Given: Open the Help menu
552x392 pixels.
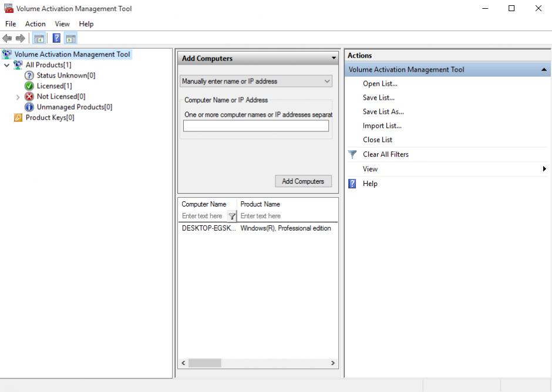Looking at the screenshot, I should pyautogui.click(x=86, y=24).
